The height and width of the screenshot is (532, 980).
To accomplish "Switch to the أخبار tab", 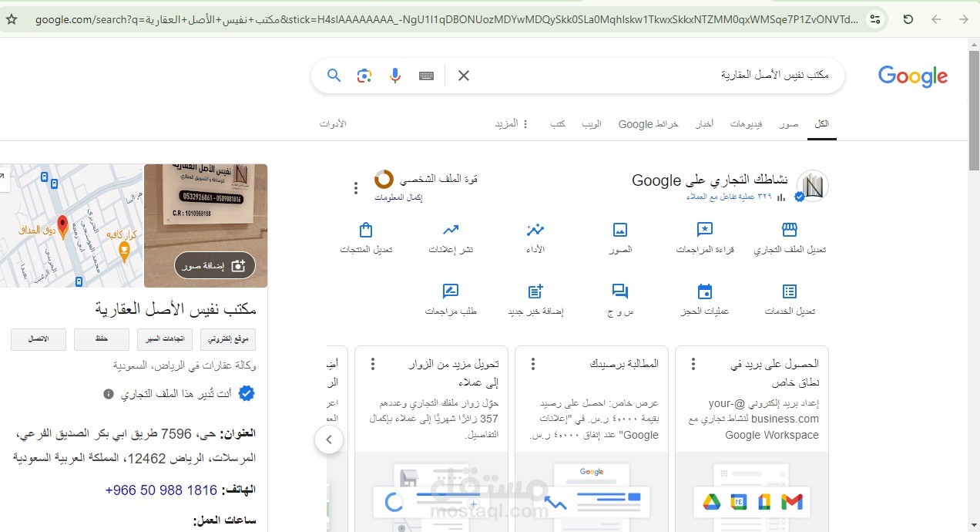I will coord(703,124).
